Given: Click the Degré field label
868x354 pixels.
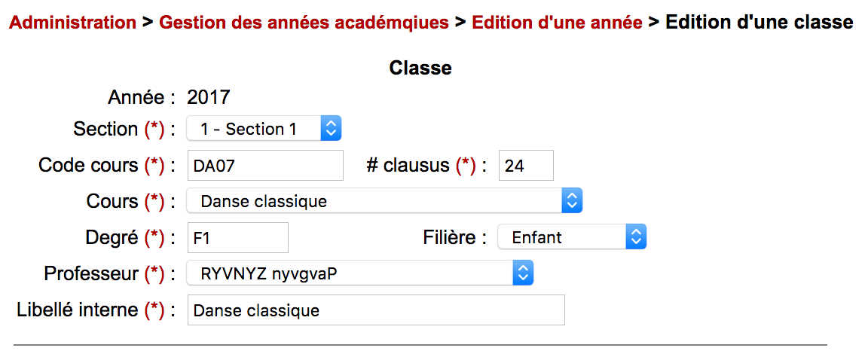Looking at the screenshot, I should point(112,237).
